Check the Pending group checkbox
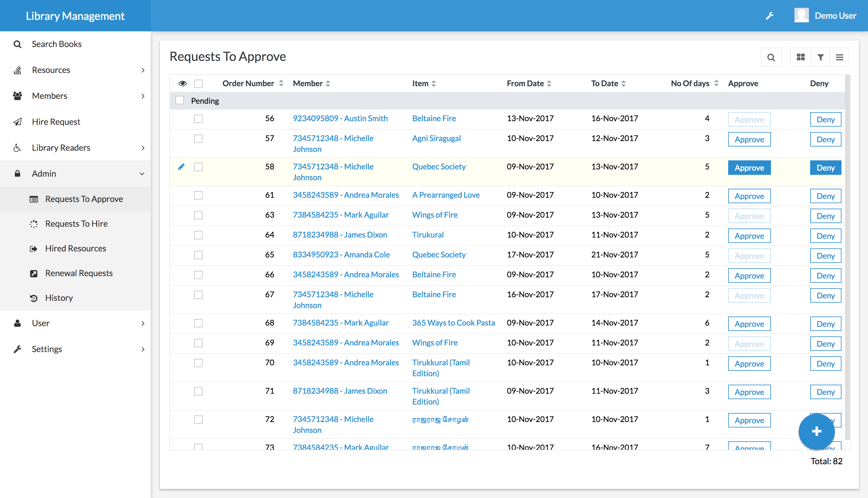 point(180,100)
